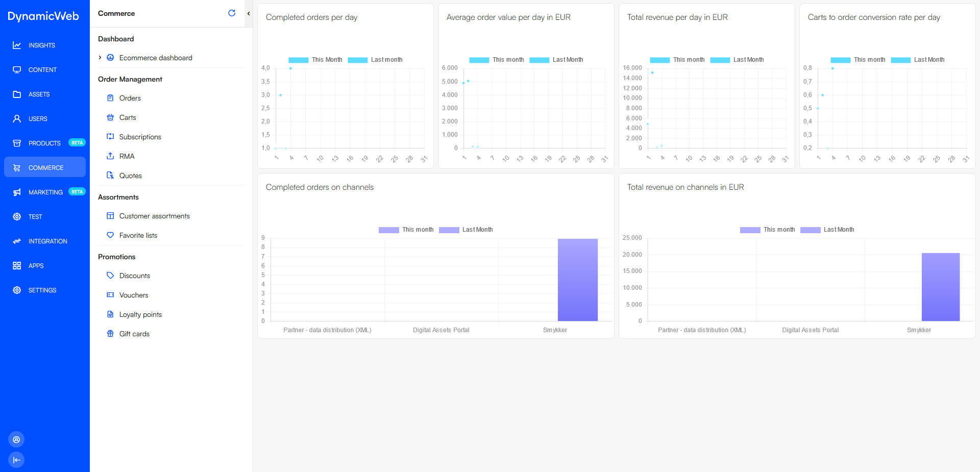This screenshot has height=472, width=980.
Task: Open the user profile icon
Action: tap(16, 439)
